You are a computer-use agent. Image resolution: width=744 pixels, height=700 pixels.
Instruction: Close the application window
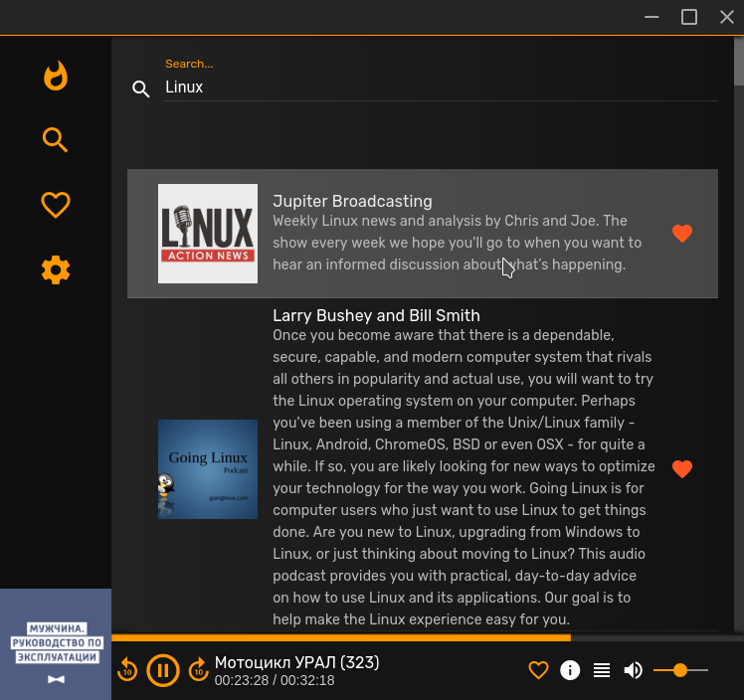point(726,17)
